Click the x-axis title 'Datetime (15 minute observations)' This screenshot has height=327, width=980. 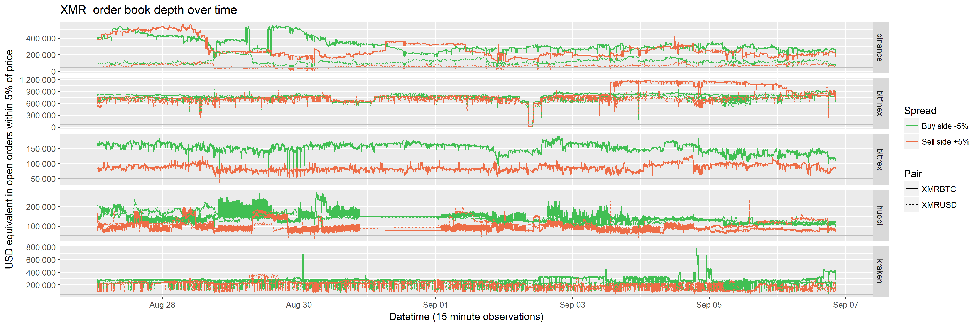tap(466, 317)
